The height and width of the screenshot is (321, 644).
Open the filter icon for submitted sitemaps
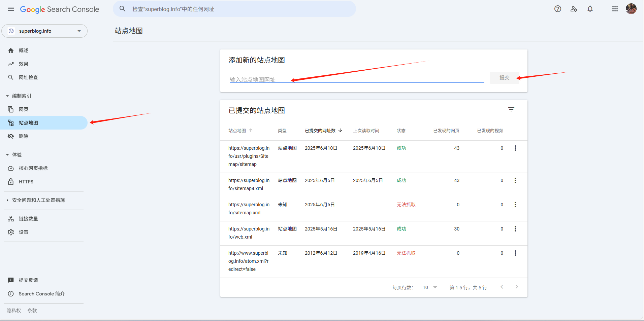click(511, 109)
